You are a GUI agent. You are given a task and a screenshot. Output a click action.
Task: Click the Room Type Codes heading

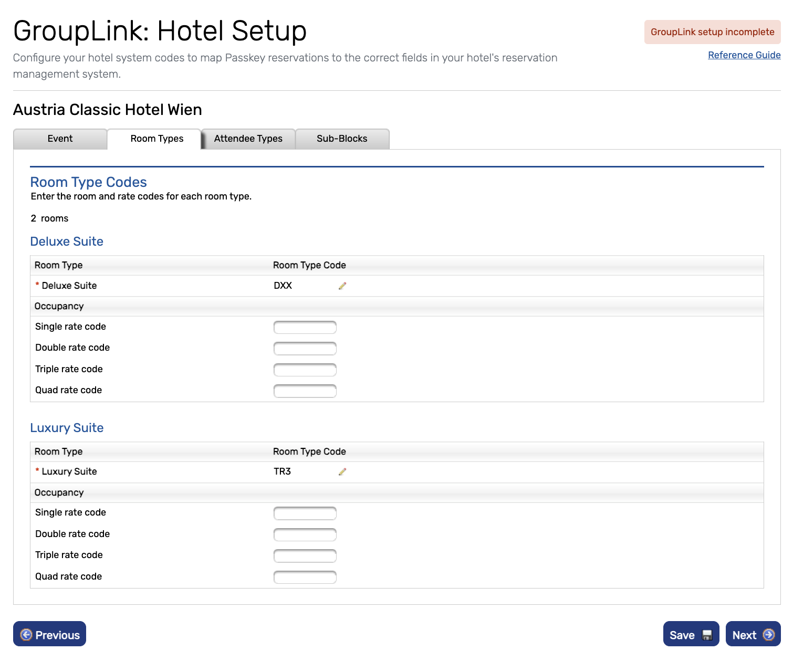89,182
